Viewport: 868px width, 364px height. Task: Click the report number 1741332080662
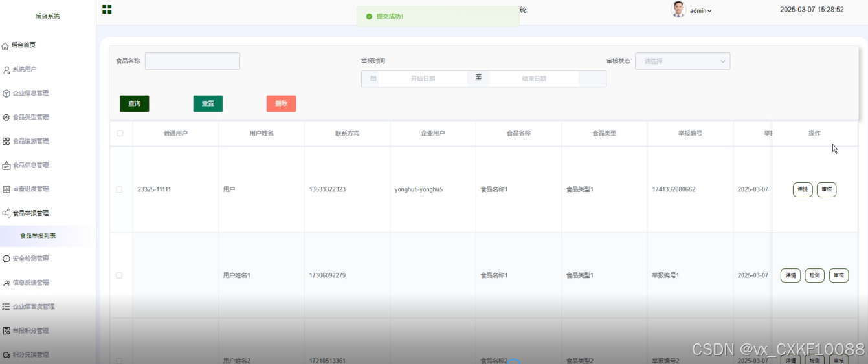(674, 189)
